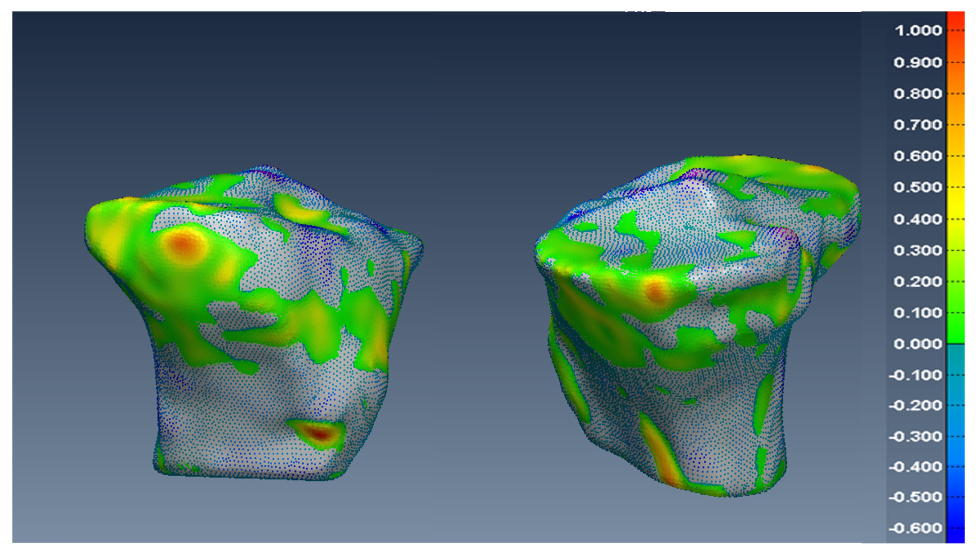This screenshot has width=980, height=559.
Task: Click the -0.300 scale label
Action: [x=916, y=436]
